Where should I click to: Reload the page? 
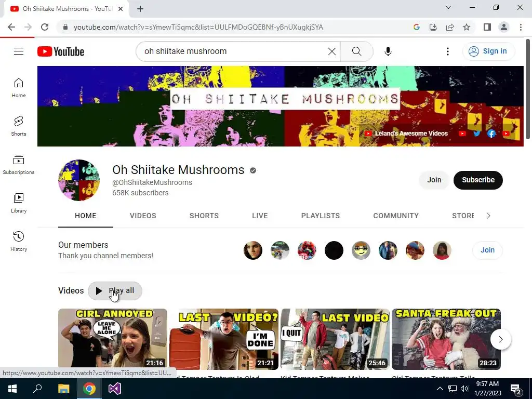point(45,27)
